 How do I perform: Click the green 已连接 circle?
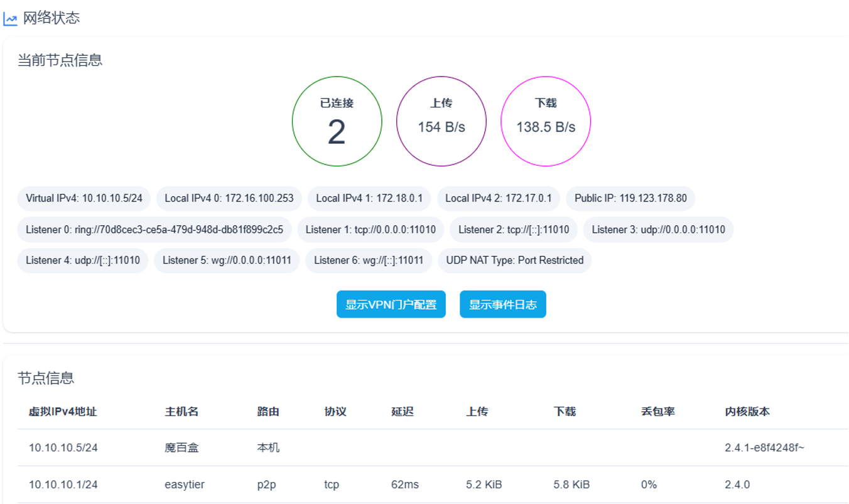tap(337, 122)
